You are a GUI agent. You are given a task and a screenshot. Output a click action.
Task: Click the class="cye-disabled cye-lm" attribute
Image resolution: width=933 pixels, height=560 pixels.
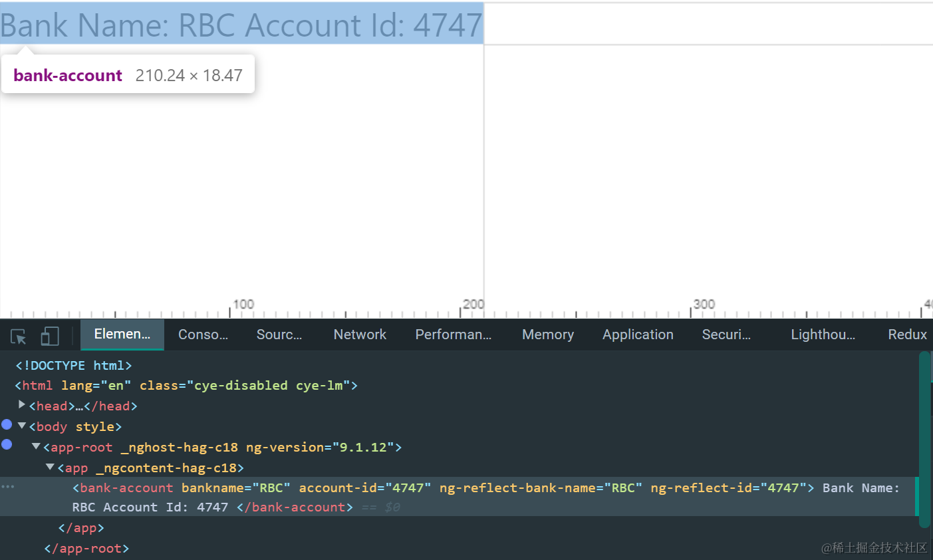(x=245, y=385)
